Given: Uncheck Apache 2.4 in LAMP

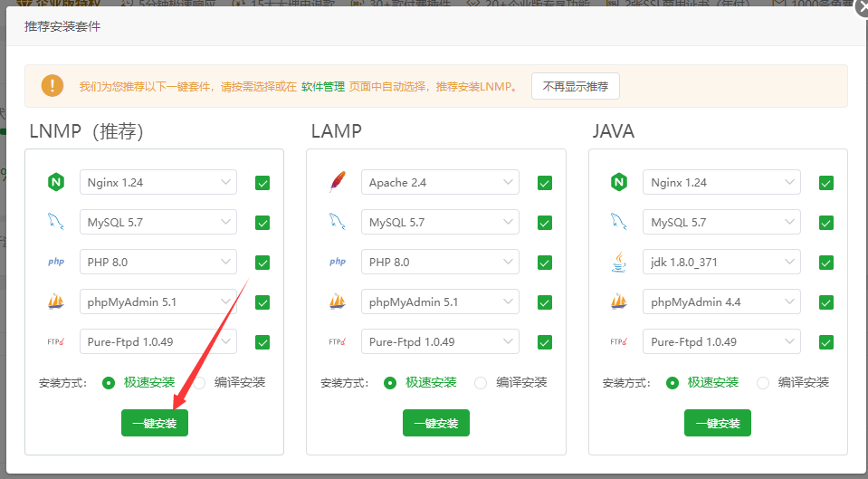Looking at the screenshot, I should pos(545,183).
